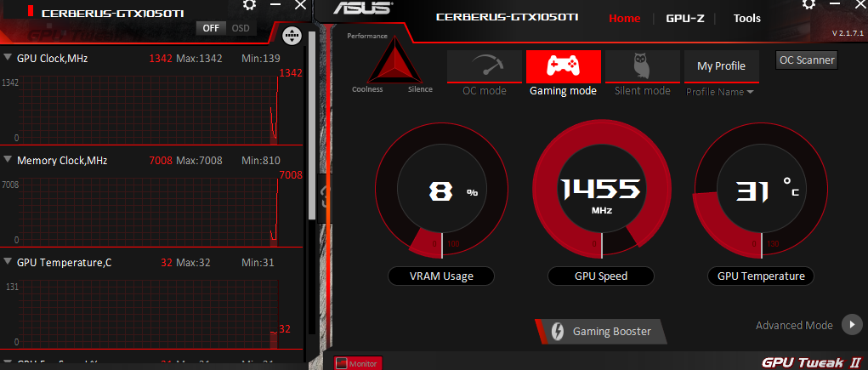
Task: Launch the OC Scanner
Action: pyautogui.click(x=807, y=60)
